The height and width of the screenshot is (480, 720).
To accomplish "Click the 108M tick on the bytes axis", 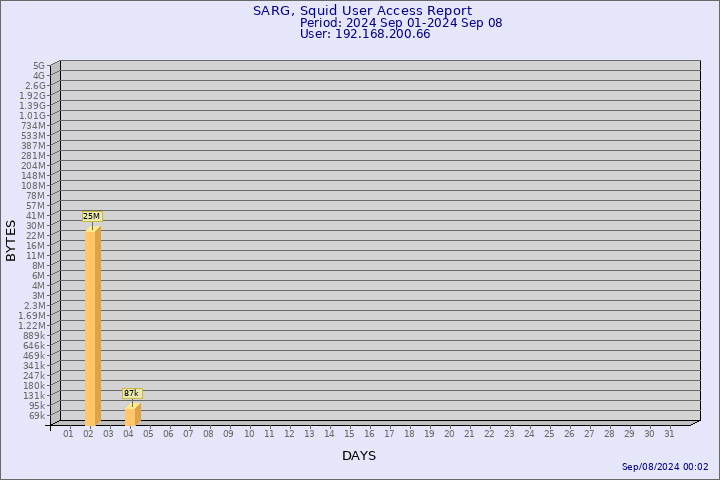I will tap(34, 185).
